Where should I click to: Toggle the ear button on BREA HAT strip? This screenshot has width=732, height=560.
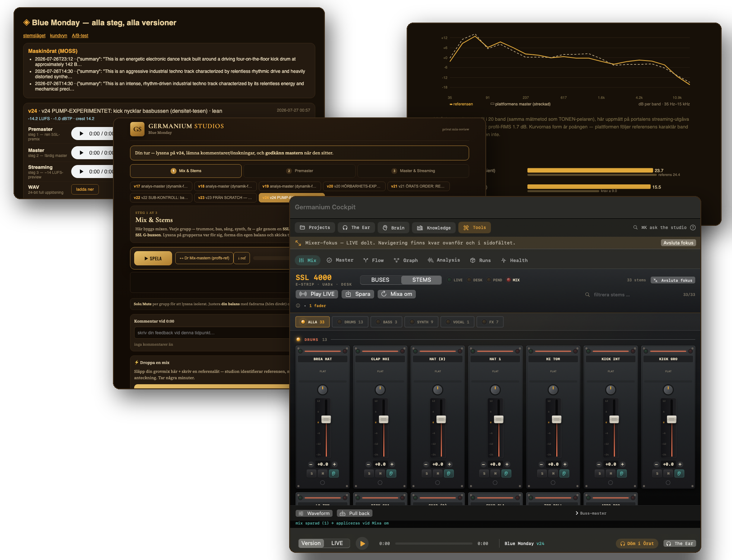click(x=333, y=473)
